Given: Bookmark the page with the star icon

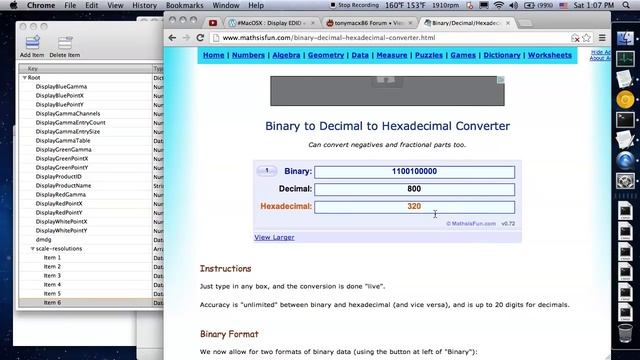Looking at the screenshot, I should coord(587,38).
